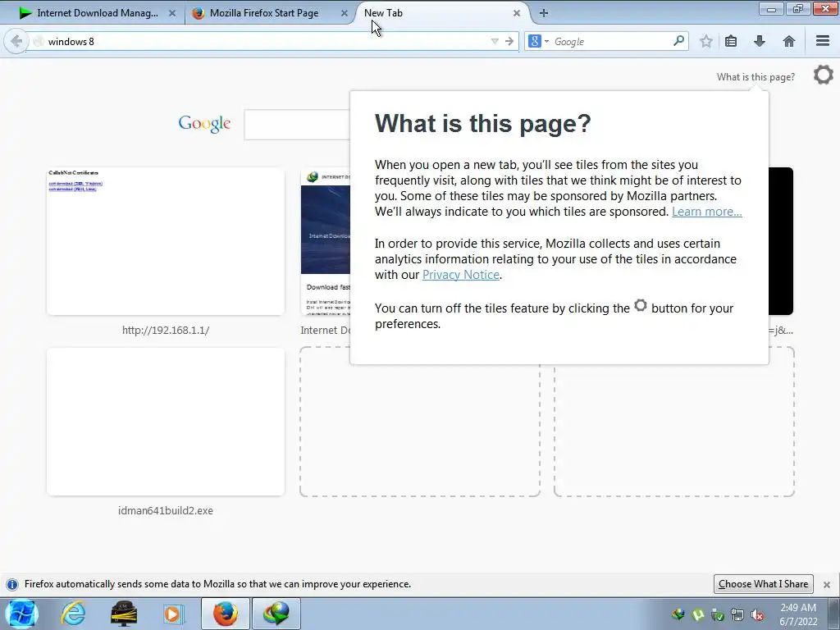Click the uTorrent tray icon

pos(698,615)
